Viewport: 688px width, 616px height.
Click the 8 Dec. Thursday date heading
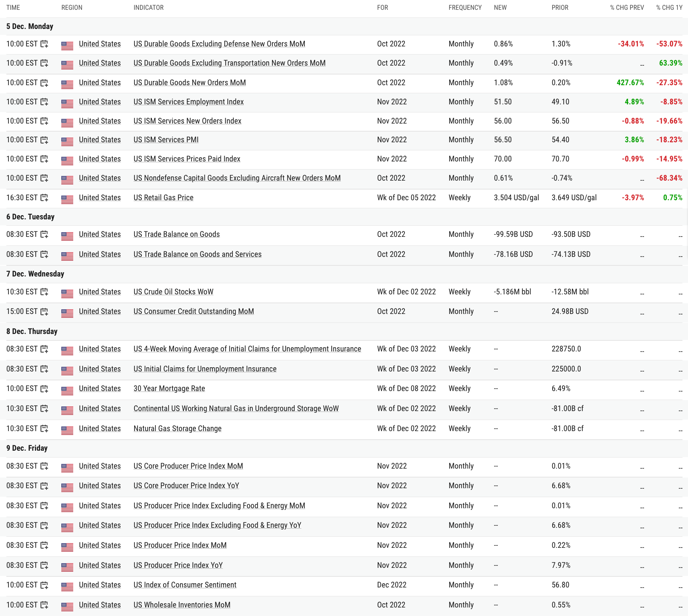click(32, 331)
